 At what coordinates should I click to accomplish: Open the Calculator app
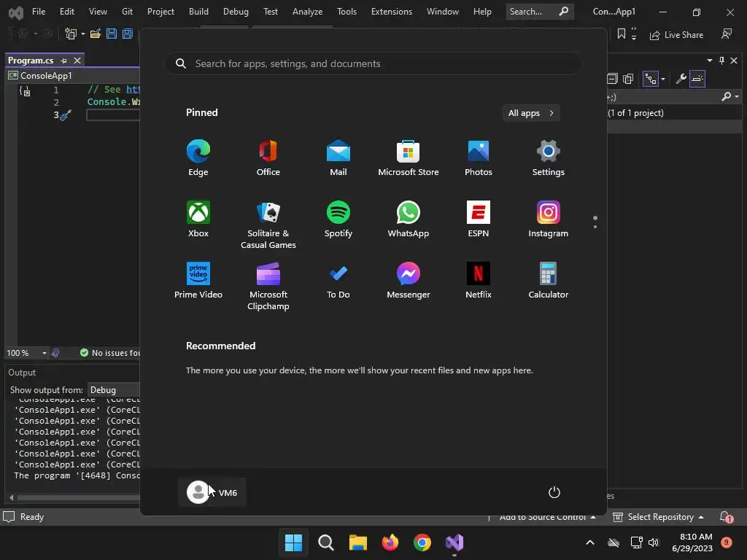(x=549, y=281)
